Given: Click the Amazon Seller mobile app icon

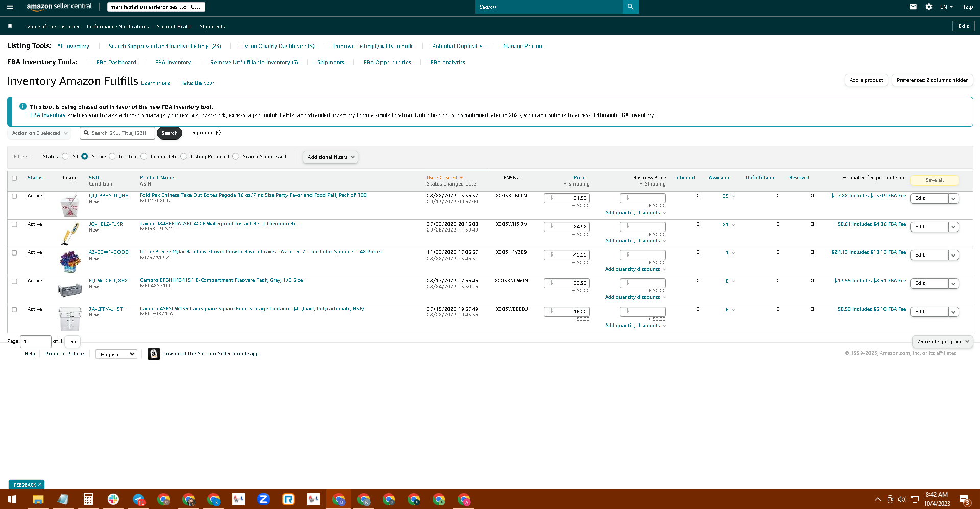Looking at the screenshot, I should (x=154, y=354).
